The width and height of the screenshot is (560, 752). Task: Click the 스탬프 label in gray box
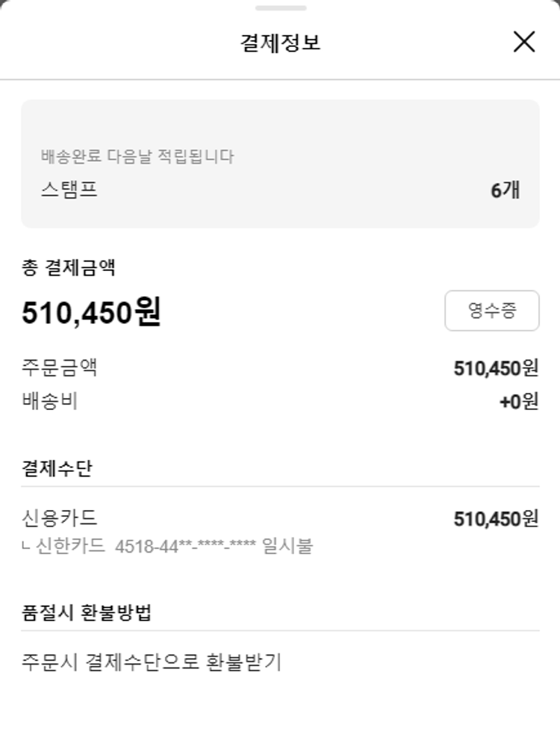69,190
